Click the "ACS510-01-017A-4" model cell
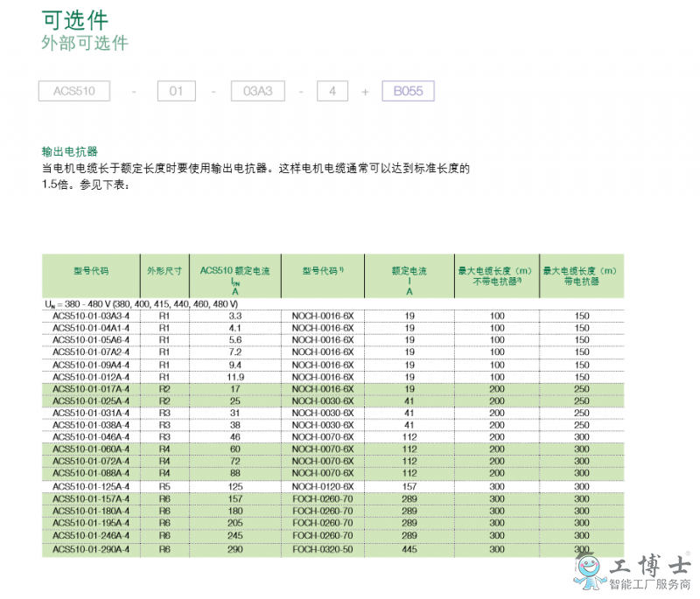This screenshot has width=700, height=599. click(x=91, y=389)
